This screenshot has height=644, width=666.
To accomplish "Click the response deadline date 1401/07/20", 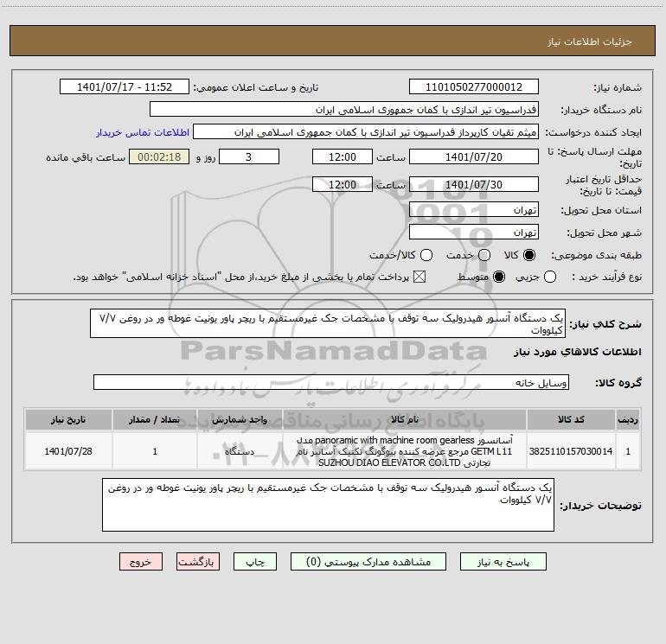I will (474, 156).
